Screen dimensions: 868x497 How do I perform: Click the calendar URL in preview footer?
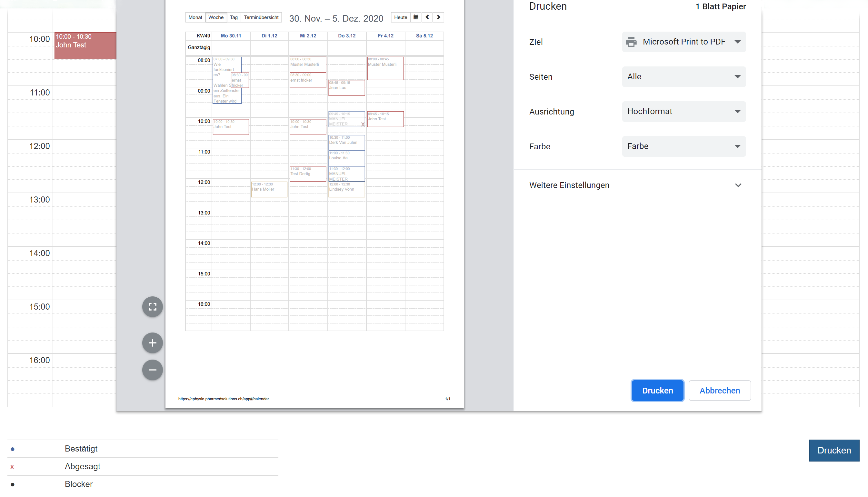(x=223, y=399)
